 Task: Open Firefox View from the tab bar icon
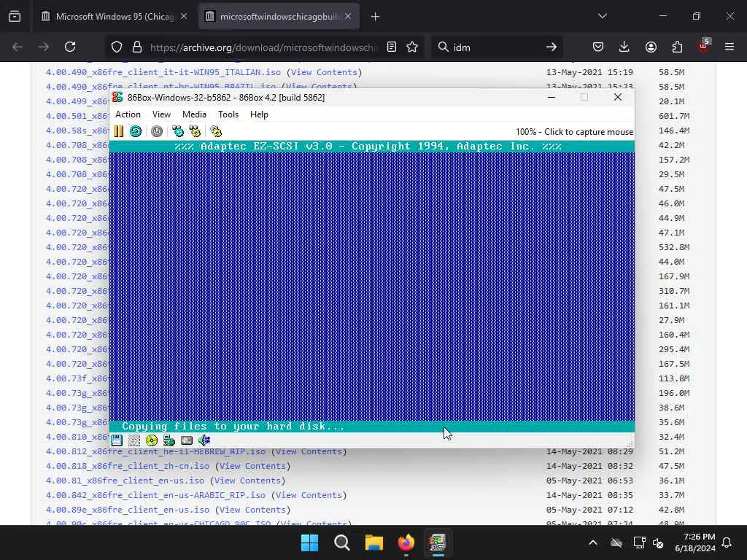click(x=15, y=17)
